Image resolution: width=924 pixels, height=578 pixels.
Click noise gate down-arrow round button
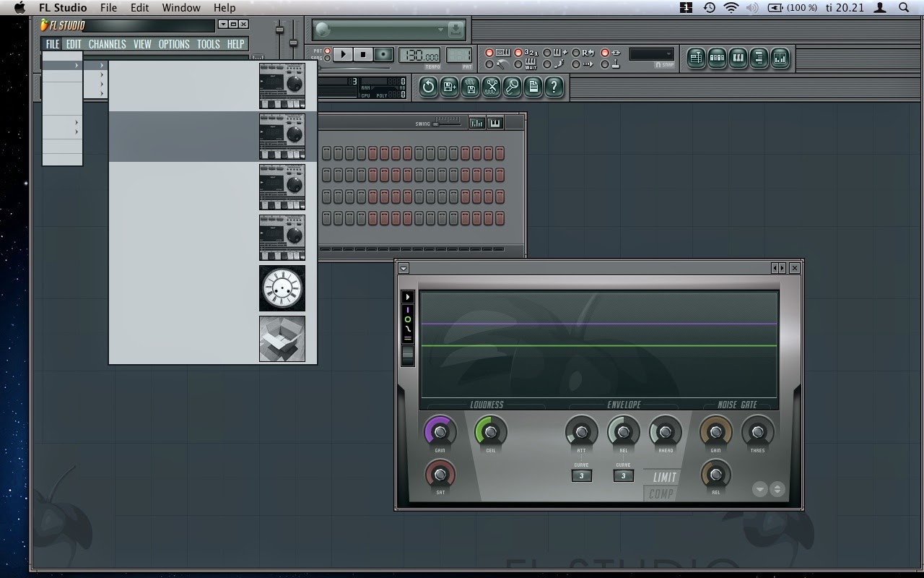pos(759,489)
